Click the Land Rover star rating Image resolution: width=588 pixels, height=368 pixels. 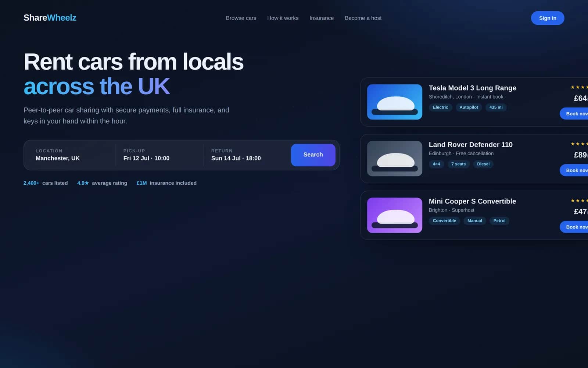tap(580, 144)
